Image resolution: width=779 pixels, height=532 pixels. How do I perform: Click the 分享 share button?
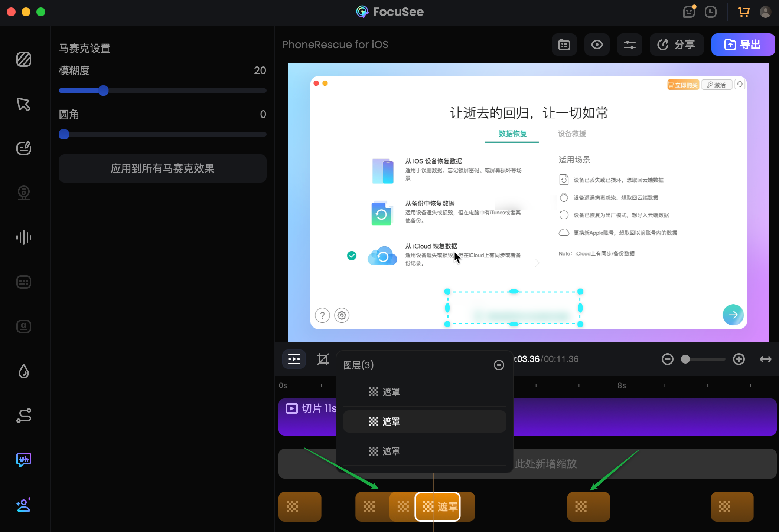[677, 45]
